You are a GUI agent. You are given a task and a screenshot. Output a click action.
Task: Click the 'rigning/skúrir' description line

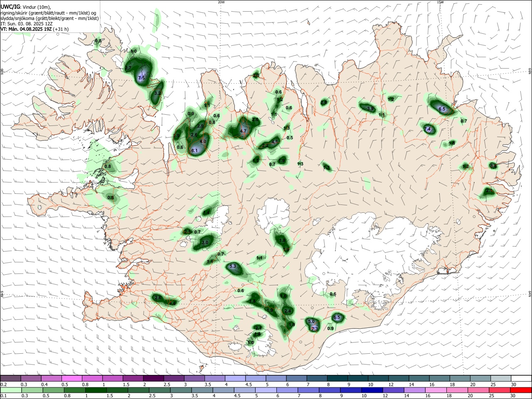click(x=48, y=12)
